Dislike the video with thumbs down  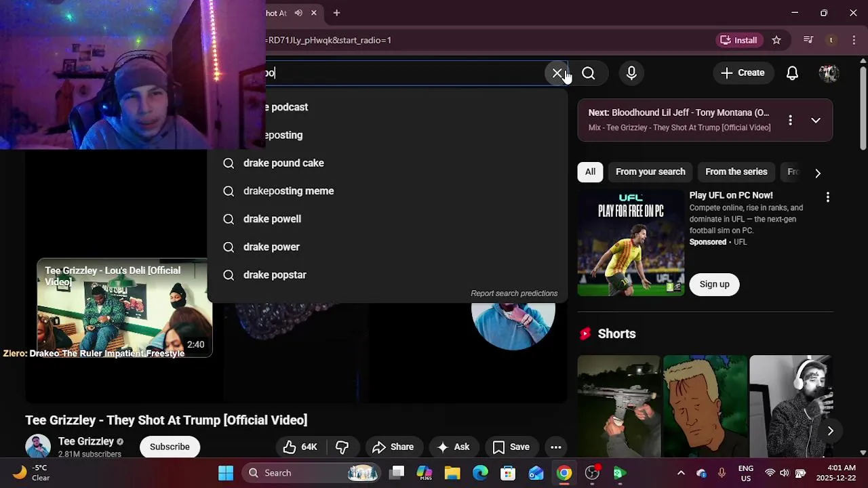(x=342, y=447)
